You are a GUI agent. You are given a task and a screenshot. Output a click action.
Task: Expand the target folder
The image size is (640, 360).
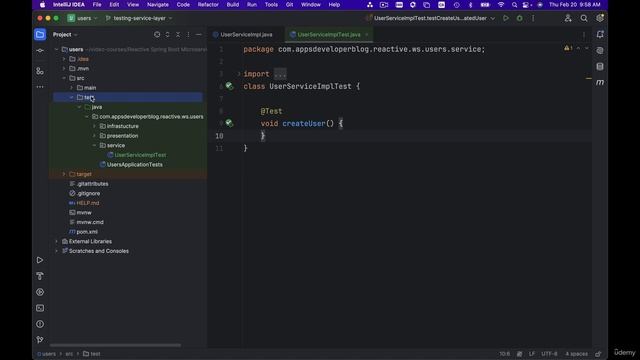click(x=64, y=174)
